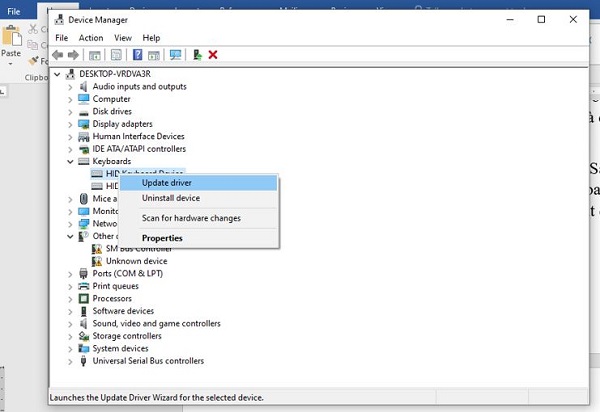This screenshot has height=412, width=600.
Task: Click the Human Interface Devices label
Action: click(x=139, y=137)
